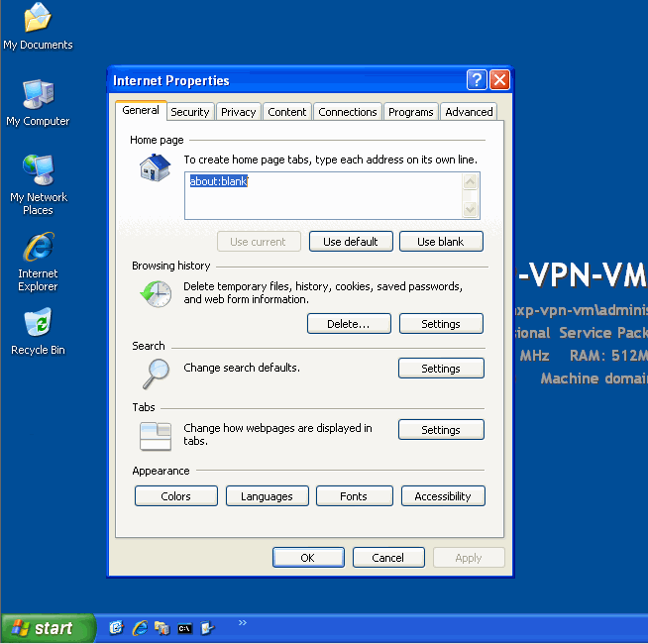
Task: Click home page box scroll up arrow
Action: tap(471, 181)
